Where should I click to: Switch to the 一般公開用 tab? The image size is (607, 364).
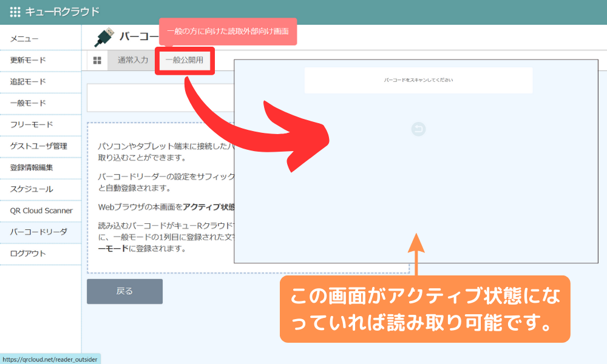tap(184, 61)
